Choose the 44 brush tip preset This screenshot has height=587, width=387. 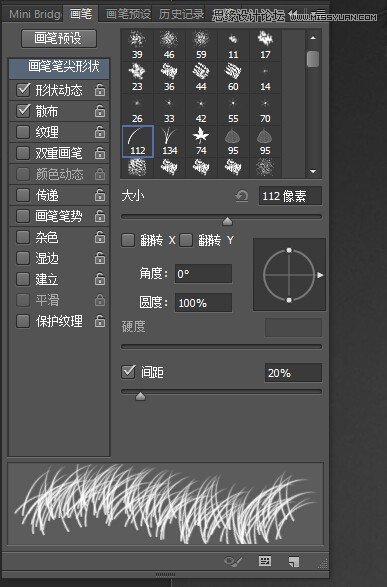point(201,77)
